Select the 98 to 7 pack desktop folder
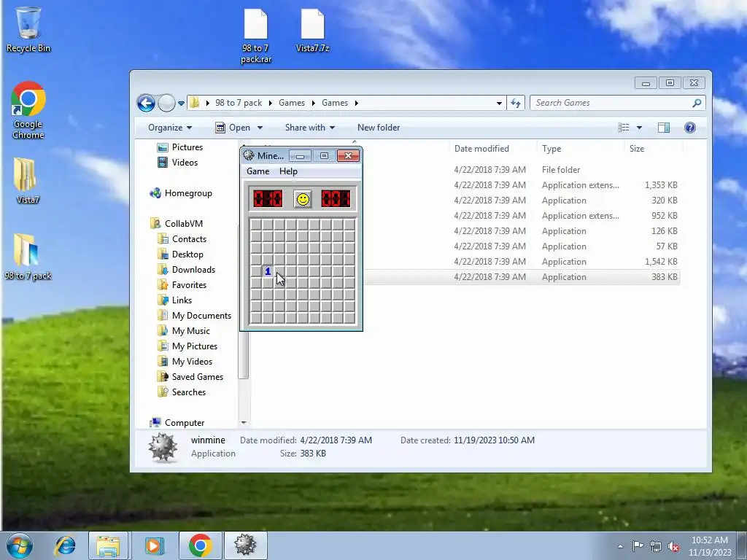The image size is (747, 560). coord(28,256)
